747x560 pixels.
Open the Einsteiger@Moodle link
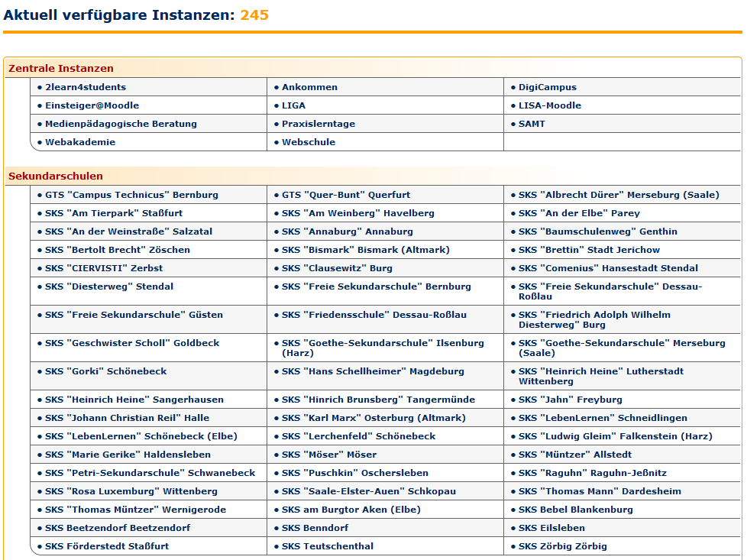click(x=92, y=105)
